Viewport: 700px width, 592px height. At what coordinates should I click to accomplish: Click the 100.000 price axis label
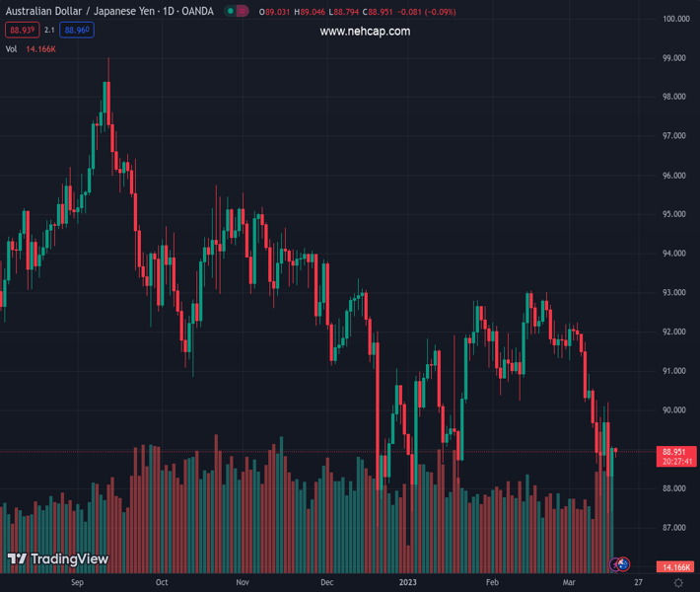point(676,19)
